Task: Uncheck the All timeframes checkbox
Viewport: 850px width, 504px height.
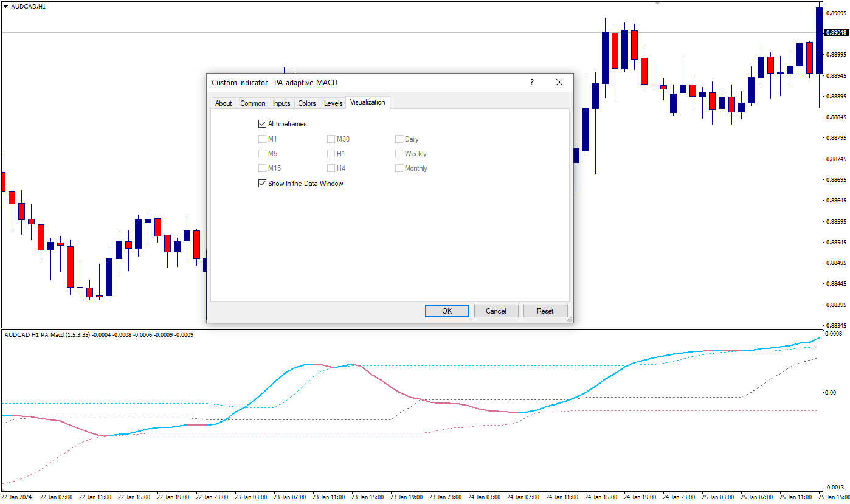Action: coord(263,124)
